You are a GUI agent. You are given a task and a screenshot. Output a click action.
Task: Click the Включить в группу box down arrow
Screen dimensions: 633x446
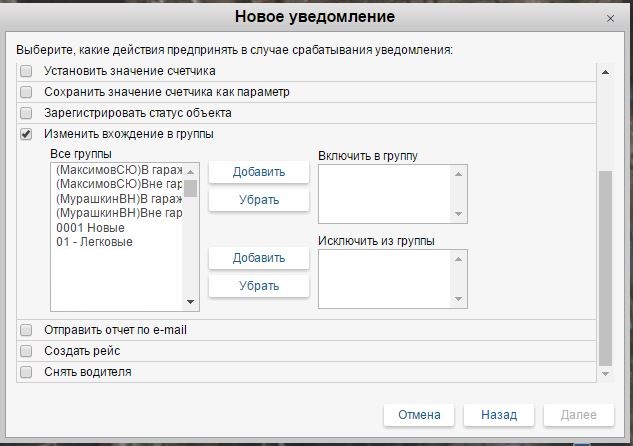(458, 214)
